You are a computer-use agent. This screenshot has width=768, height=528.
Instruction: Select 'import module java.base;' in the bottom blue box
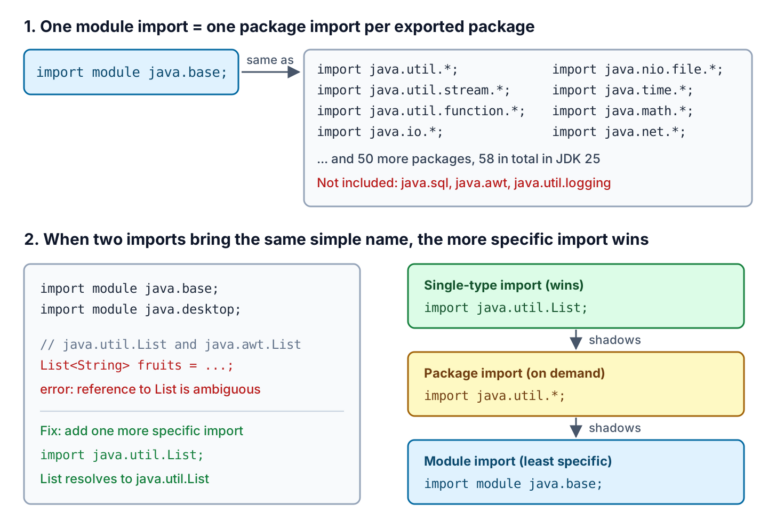513,484
